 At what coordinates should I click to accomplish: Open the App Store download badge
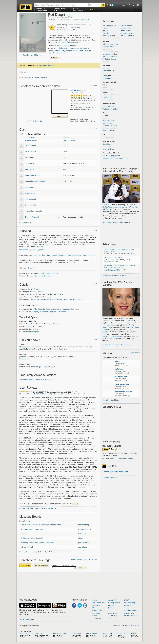click(x=27, y=605)
